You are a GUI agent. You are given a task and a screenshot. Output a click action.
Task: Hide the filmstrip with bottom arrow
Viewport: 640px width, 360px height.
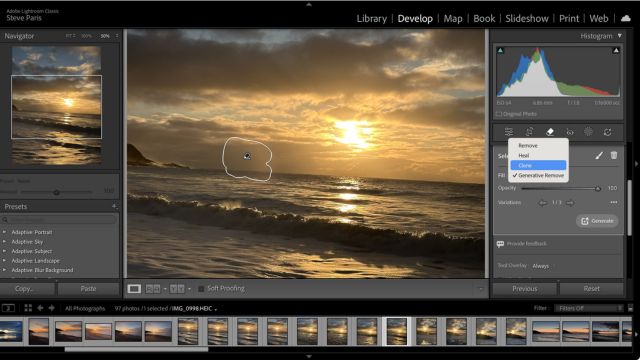(x=309, y=356)
